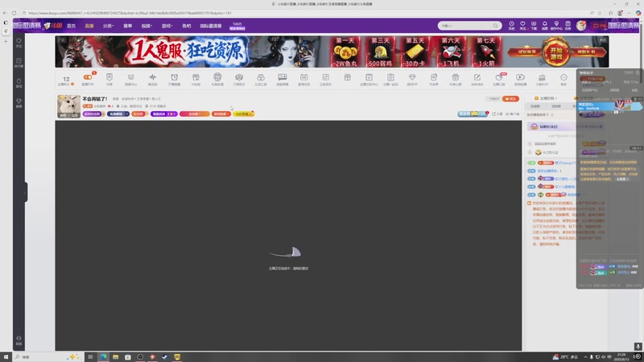Viewport: 644px width, 362px height.
Task: Open the 鱼吧 forum tab
Action: point(187,26)
